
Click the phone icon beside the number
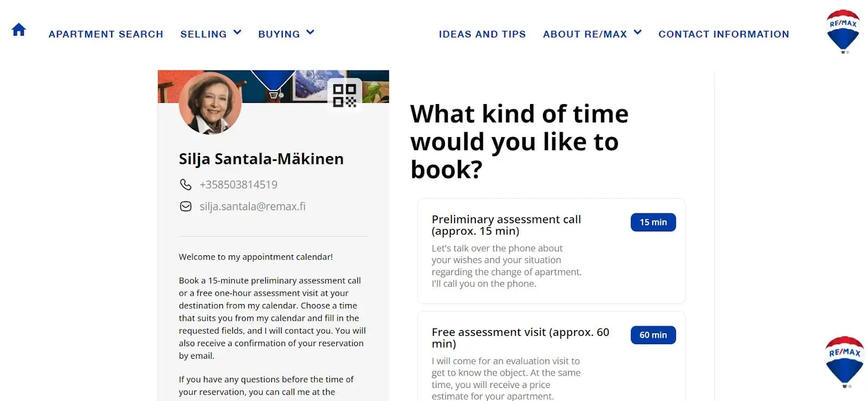[186, 185]
